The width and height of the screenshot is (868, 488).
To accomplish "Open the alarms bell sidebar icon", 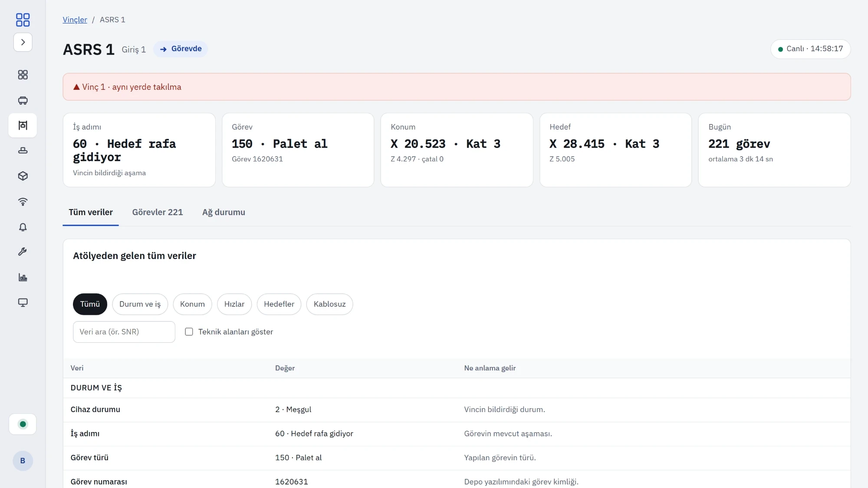I will (x=23, y=227).
